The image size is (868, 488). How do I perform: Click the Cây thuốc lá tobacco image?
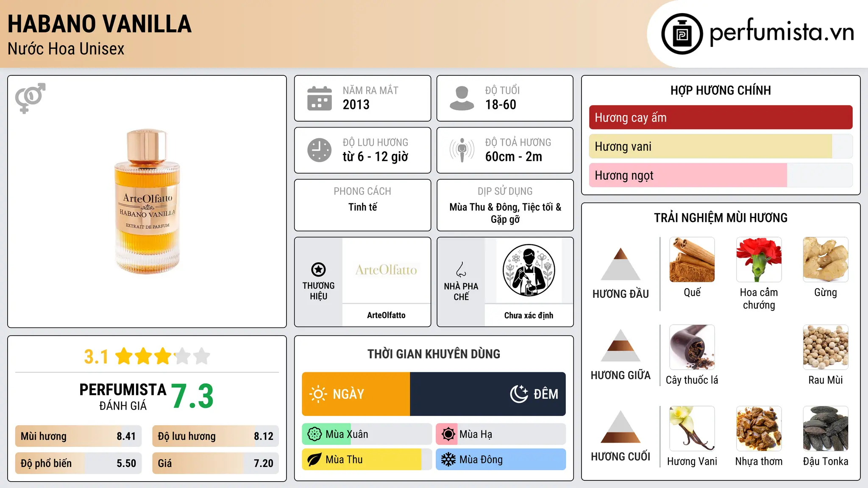coord(692,347)
